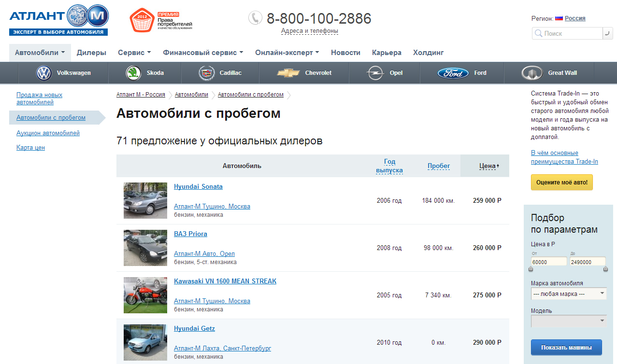
Task: Open the Volkswagen brand icon
Action: [x=44, y=73]
